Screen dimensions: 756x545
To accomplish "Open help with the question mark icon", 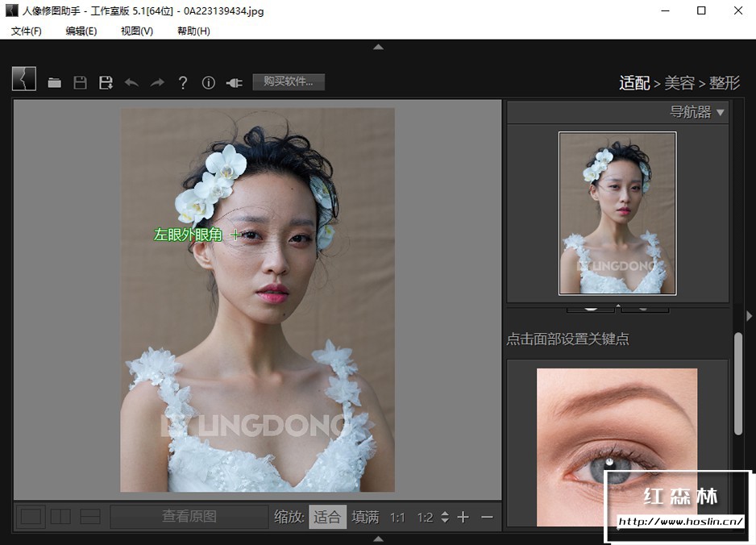I will tap(183, 82).
